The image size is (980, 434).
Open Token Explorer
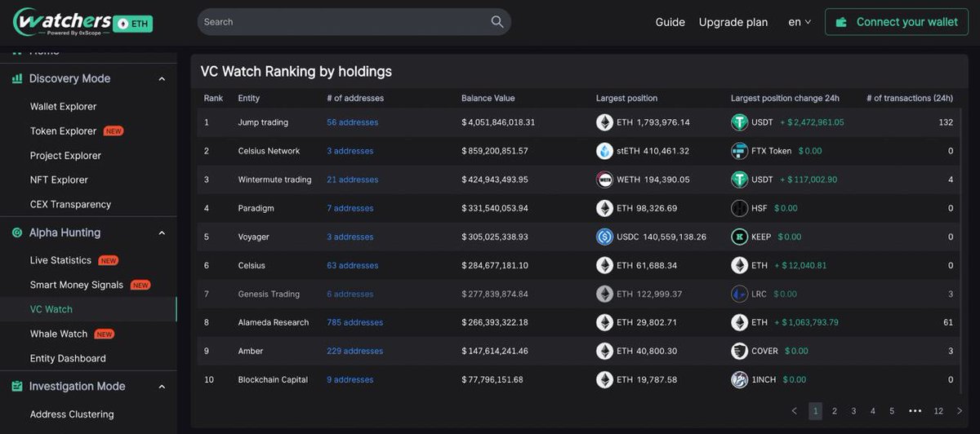(63, 131)
